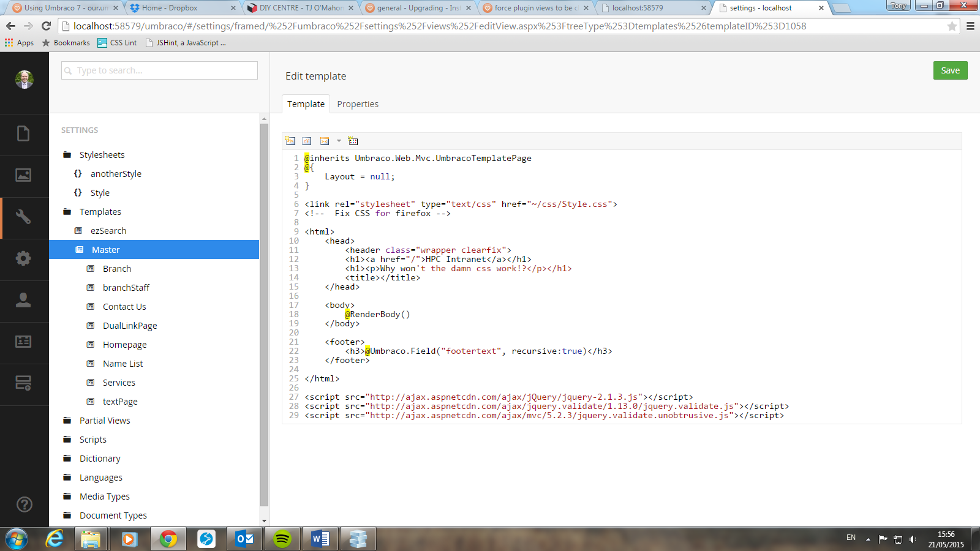The height and width of the screenshot is (551, 980).
Task: Open the Apps bookmarks shortcut
Action: click(x=19, y=43)
